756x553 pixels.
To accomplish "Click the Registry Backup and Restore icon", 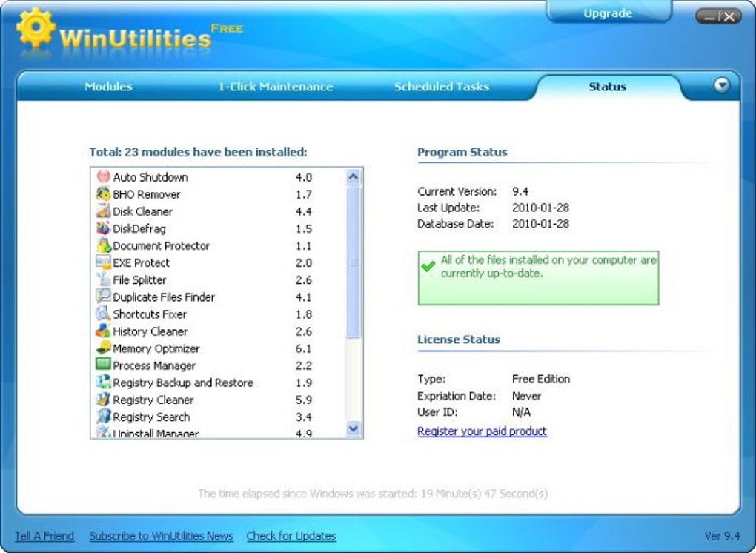I will [x=103, y=383].
